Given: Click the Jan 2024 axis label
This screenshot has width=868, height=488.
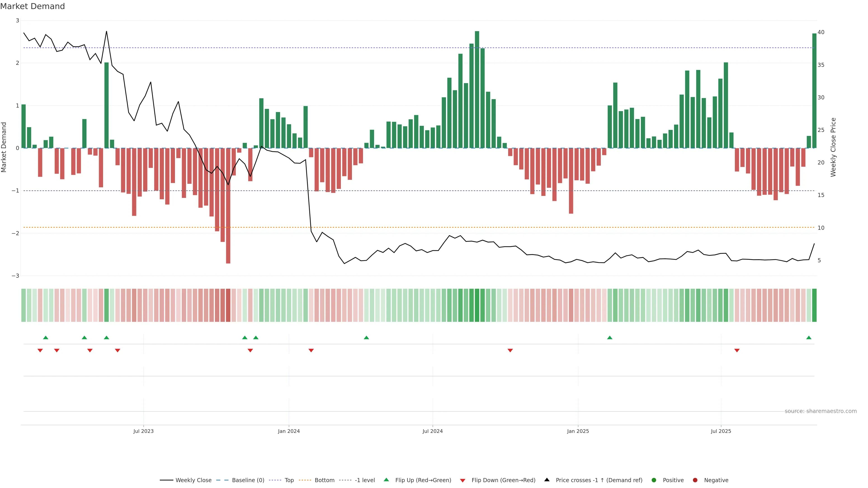Looking at the screenshot, I should tap(289, 431).
